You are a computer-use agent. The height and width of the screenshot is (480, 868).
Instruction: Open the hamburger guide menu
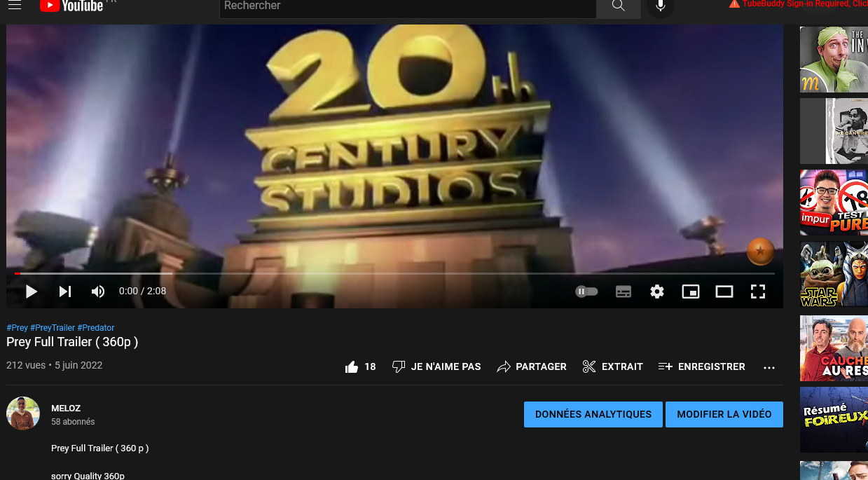[x=15, y=6]
